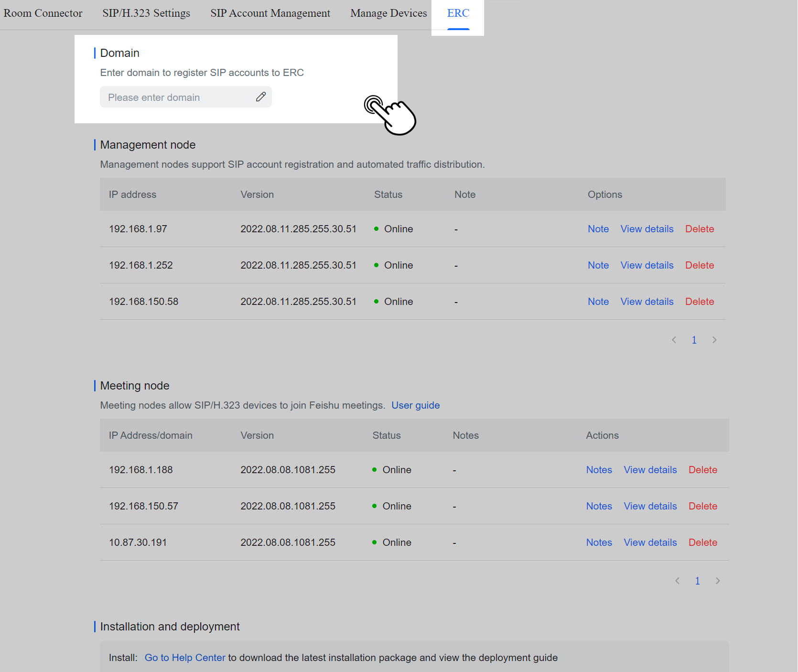Open the User guide link
Image resolution: width=798 pixels, height=672 pixels.
[415, 405]
